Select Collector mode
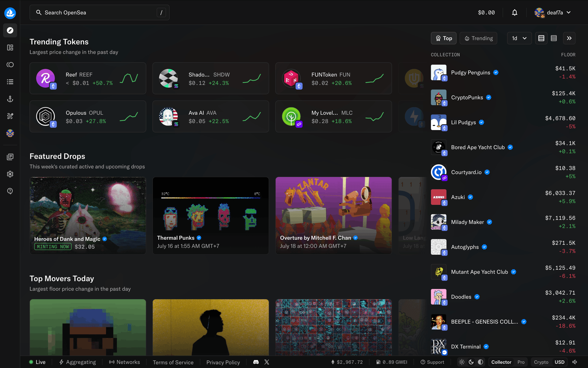This screenshot has width=588, height=368. click(501, 362)
